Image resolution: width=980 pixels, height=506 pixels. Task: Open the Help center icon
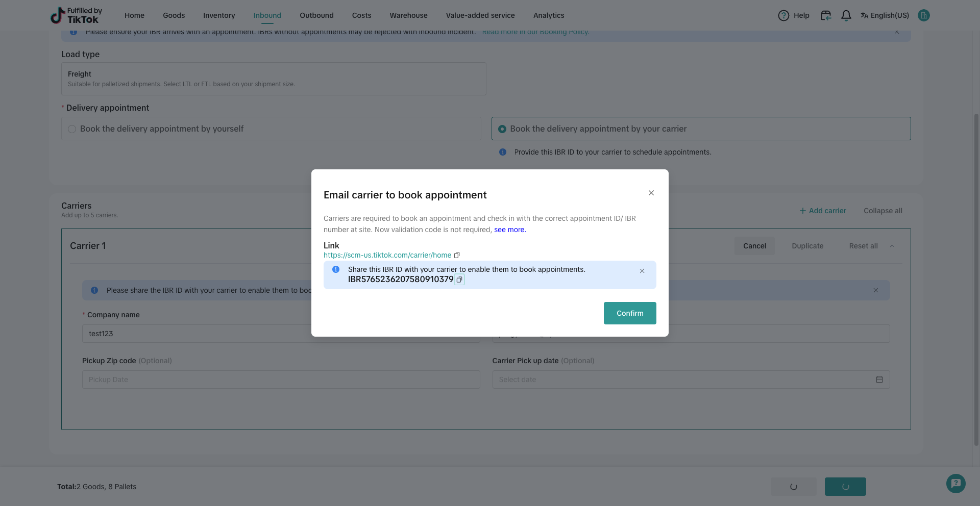783,15
